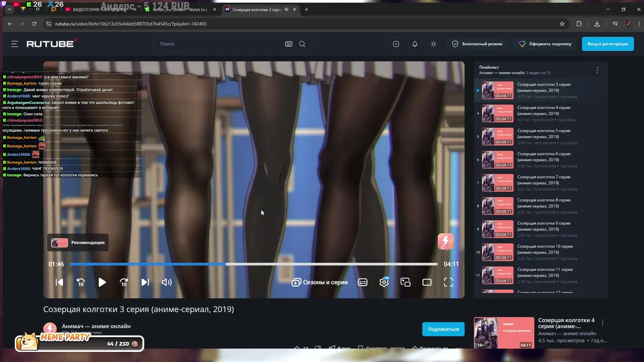
Task: Go to the RUTUBE home logo
Action: (51, 44)
